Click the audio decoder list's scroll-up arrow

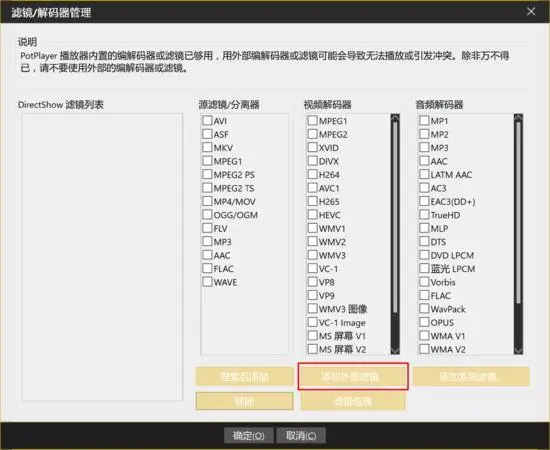coord(518,118)
